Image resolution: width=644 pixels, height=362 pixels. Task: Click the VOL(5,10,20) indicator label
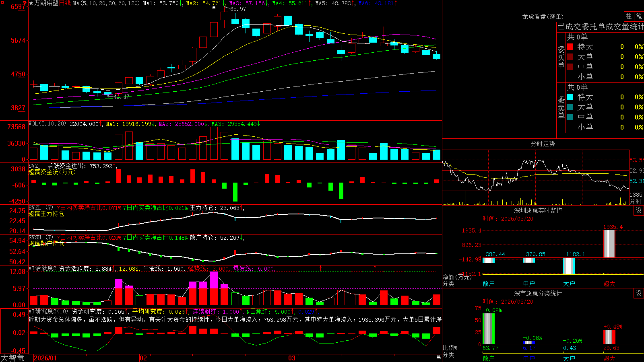point(47,124)
